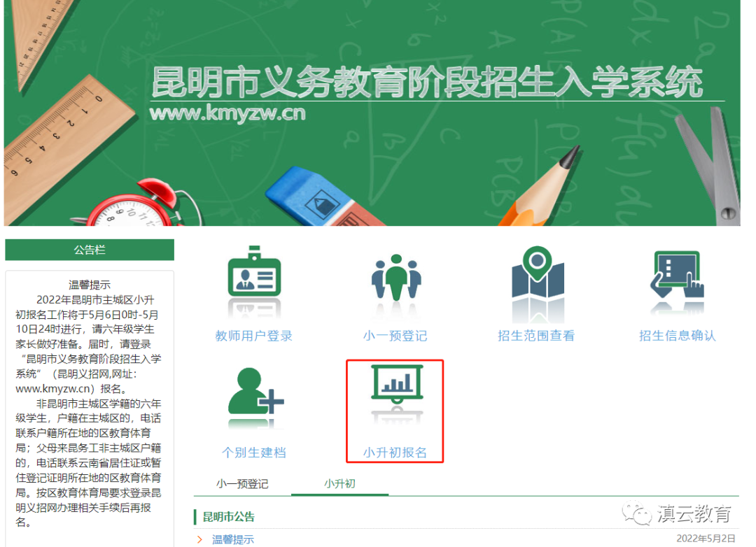756x547 pixels.
Task: Switch to the 小一预登记 tab
Action: click(x=242, y=484)
